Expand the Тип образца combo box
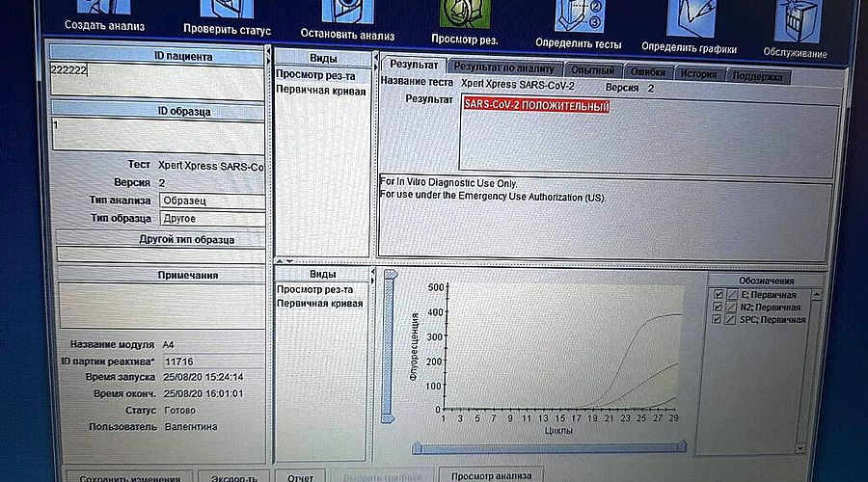This screenshot has width=868, height=482. (212, 219)
